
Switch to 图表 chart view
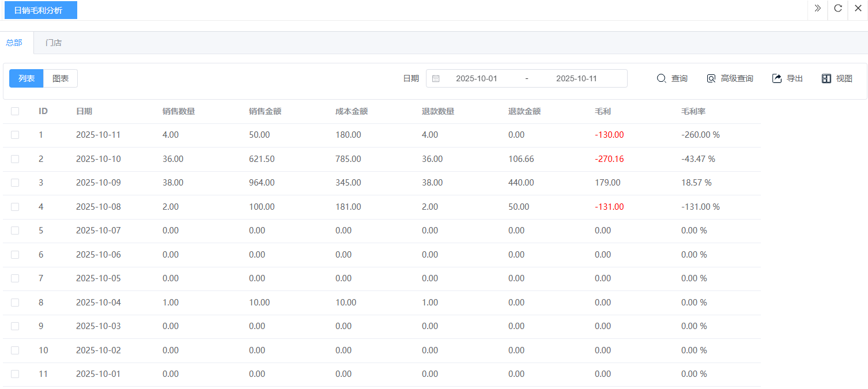[61, 78]
